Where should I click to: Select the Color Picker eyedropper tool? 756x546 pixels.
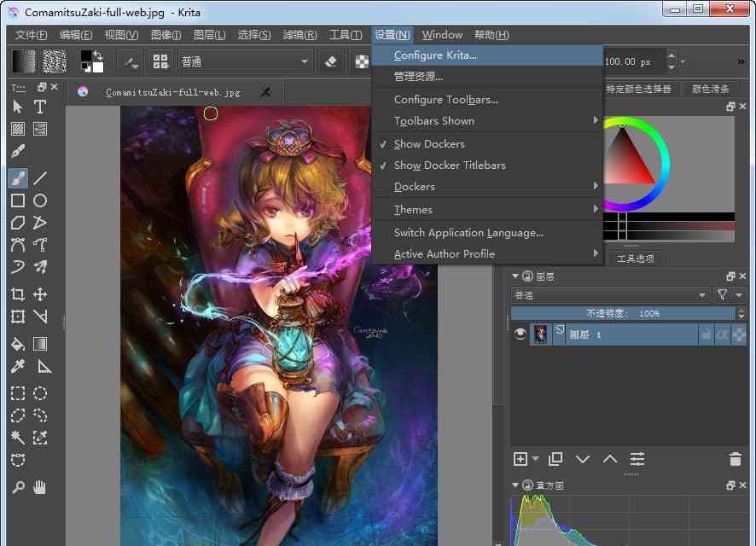coord(18,367)
